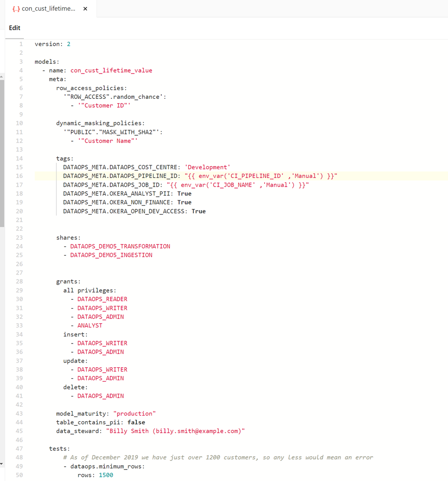
Task: Click 'update:' key on line 37
Action: [75, 361]
